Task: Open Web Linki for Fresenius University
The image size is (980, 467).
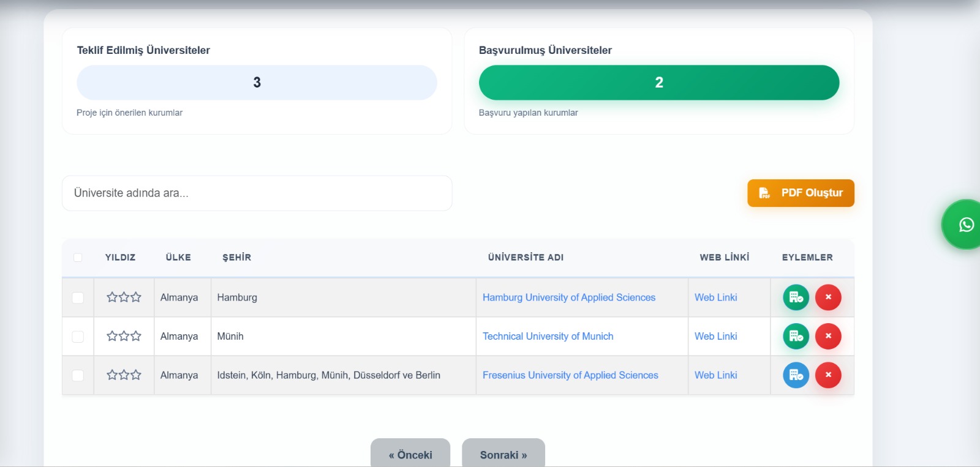Action: click(715, 375)
